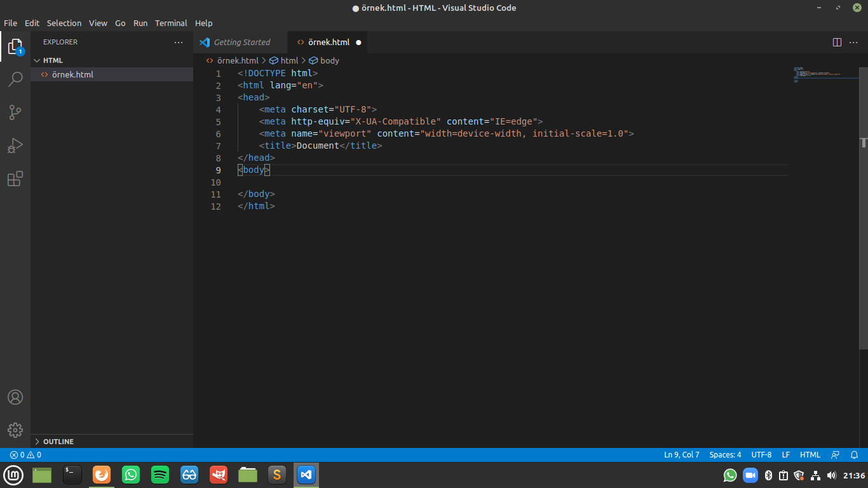Open the Run menu
868x488 pixels.
[140, 23]
